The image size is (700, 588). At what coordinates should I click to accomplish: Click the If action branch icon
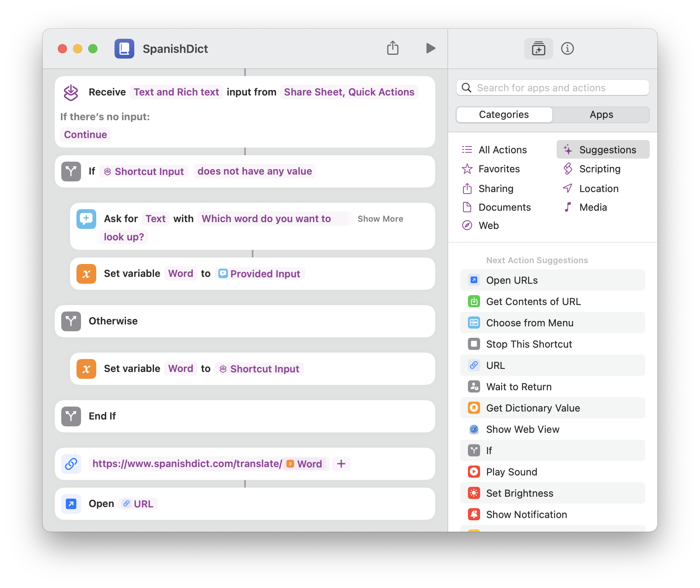(x=71, y=172)
